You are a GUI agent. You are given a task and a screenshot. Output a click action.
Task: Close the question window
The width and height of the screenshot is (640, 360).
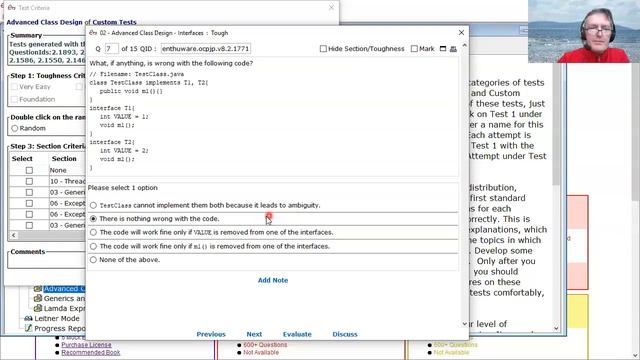(461, 33)
